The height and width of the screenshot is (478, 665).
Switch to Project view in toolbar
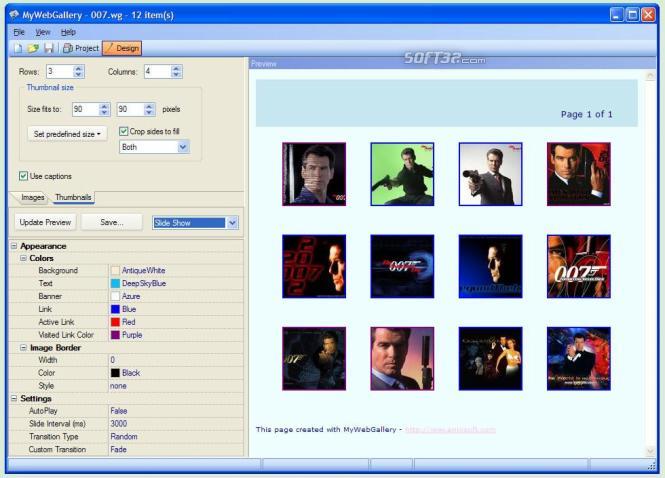tap(81, 48)
